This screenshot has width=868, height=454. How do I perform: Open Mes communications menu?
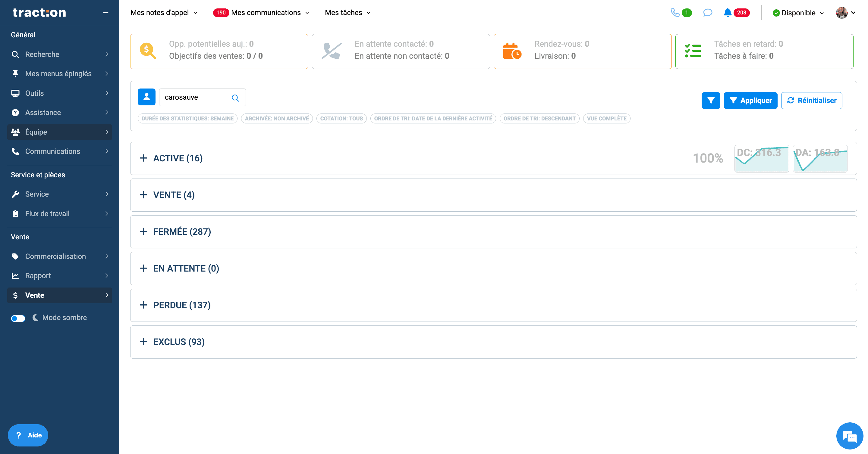click(x=261, y=13)
